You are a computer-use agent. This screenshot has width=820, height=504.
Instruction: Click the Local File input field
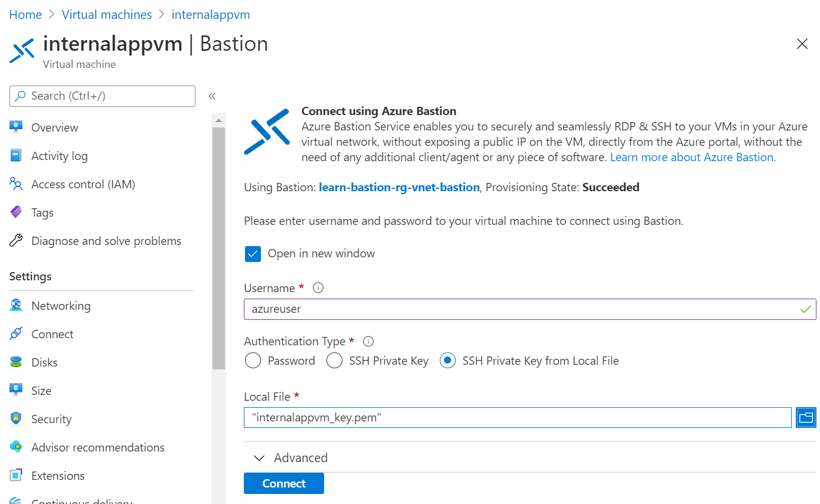(x=517, y=418)
